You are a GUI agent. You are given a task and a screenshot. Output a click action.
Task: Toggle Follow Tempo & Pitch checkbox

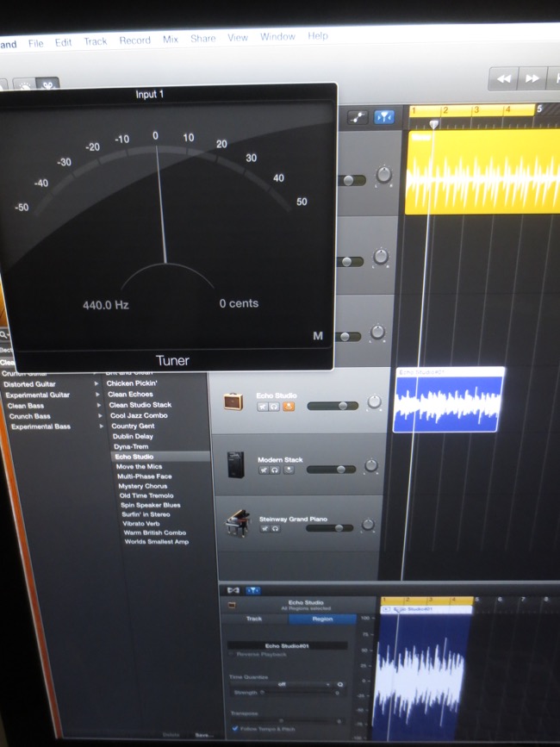click(x=234, y=728)
